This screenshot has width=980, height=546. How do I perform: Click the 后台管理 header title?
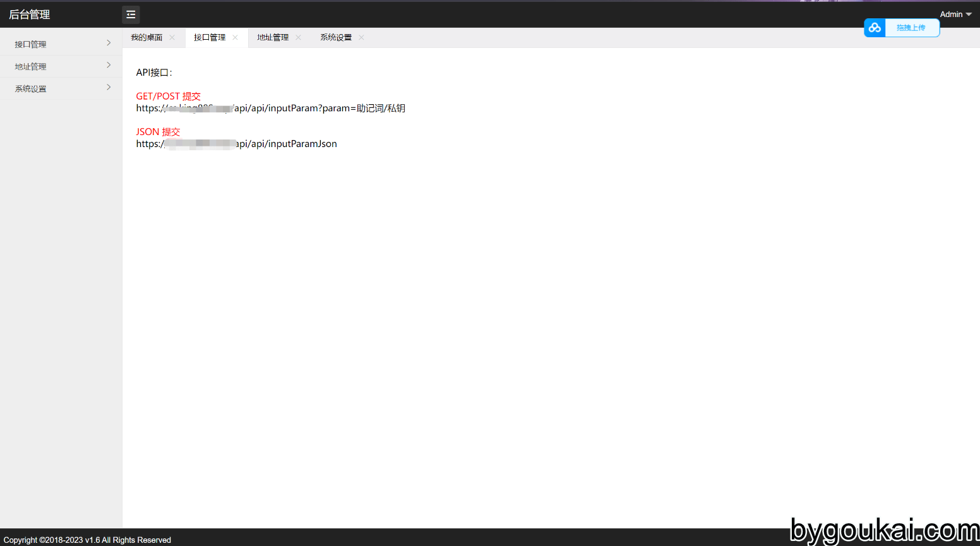click(30, 15)
